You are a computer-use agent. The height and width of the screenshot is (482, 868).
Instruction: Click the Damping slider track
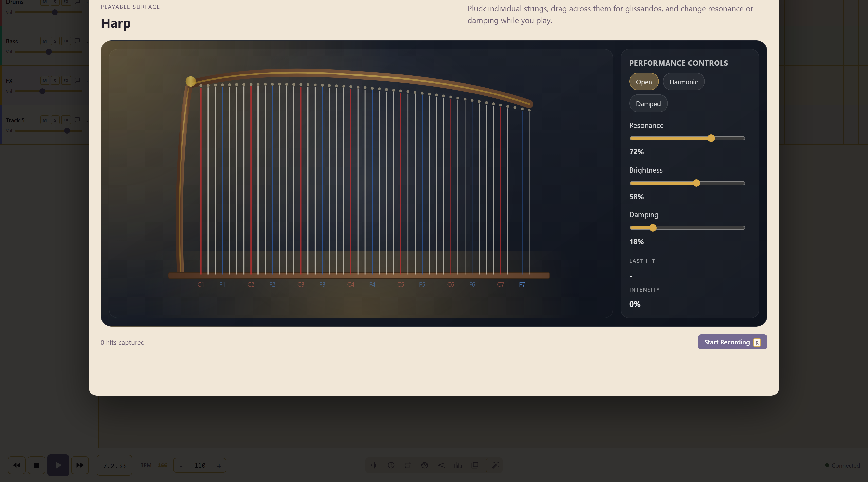(687, 228)
